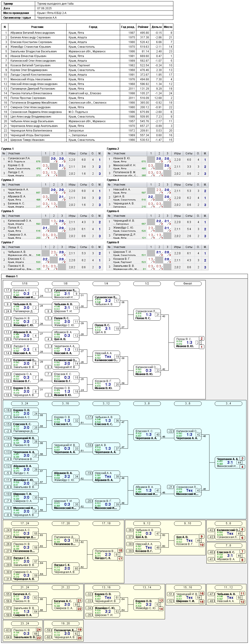Click the "7...8" round label

coord(228,546)
